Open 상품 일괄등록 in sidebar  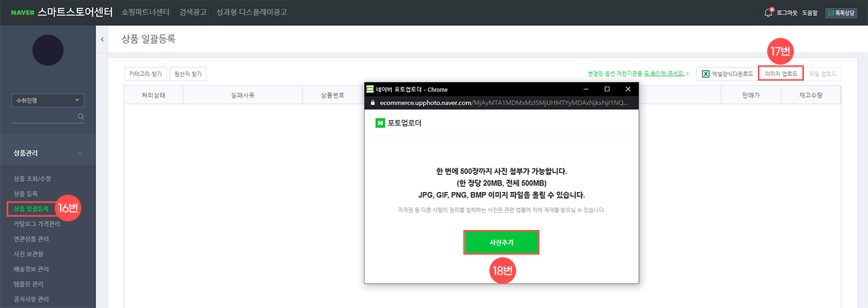tap(31, 209)
